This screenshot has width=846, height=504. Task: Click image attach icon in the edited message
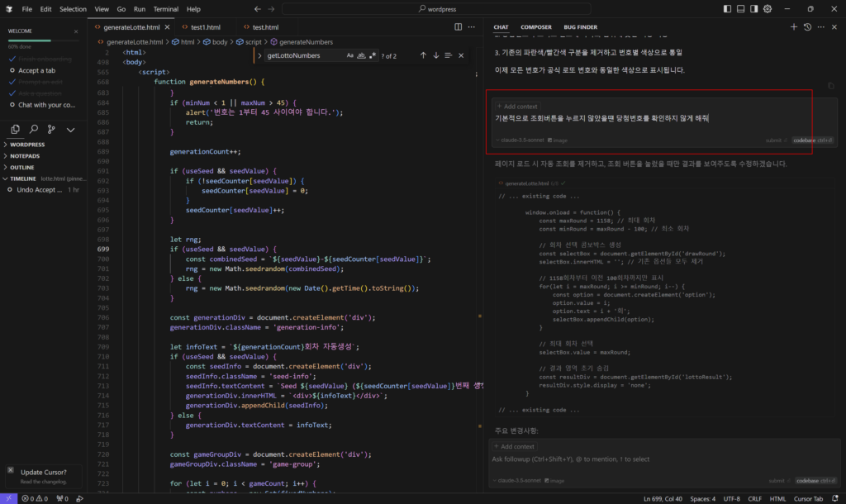pyautogui.click(x=558, y=140)
